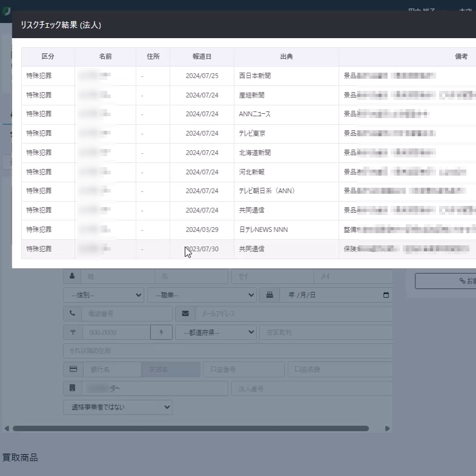The height and width of the screenshot is (476, 476).
Task: Click the 名前 column header
Action: coord(105,56)
